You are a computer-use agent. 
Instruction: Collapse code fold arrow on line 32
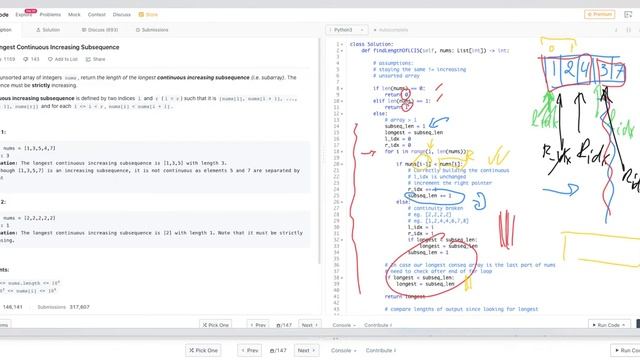point(342,240)
